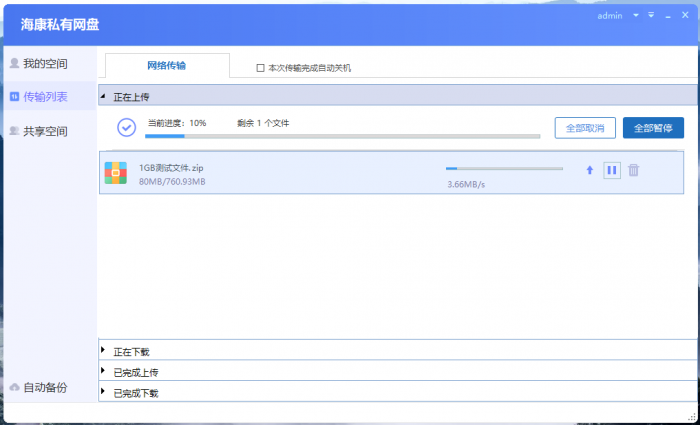This screenshot has height=425, width=700.
Task: Click the up arrow priority icon
Action: [590, 170]
